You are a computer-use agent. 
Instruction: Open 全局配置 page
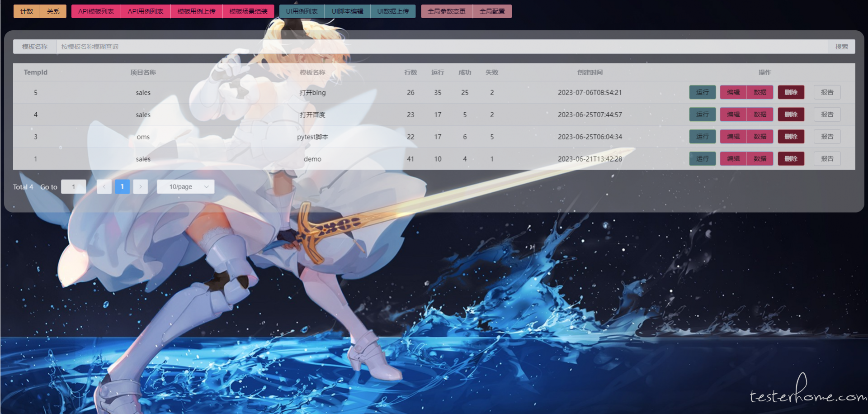(x=492, y=11)
